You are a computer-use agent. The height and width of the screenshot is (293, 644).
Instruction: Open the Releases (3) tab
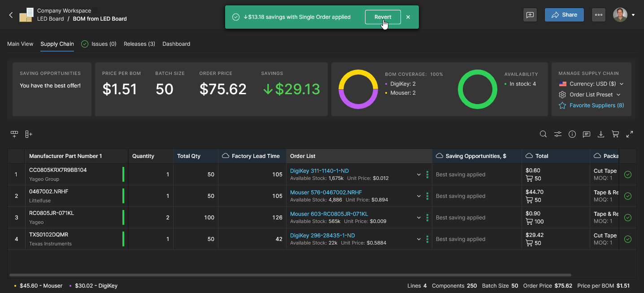point(139,44)
